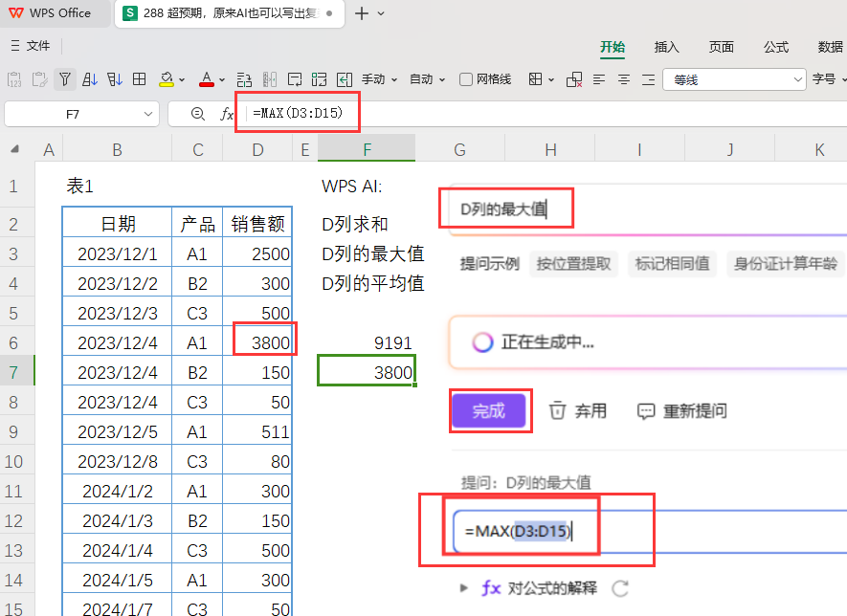Open the 自动 dropdown

(x=427, y=80)
